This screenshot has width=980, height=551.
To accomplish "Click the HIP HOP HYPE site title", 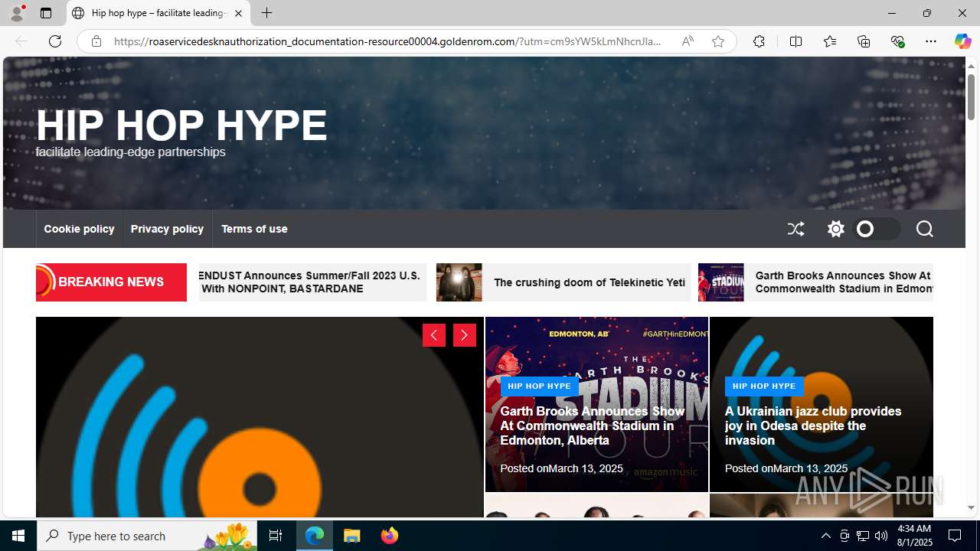I will tap(181, 125).
